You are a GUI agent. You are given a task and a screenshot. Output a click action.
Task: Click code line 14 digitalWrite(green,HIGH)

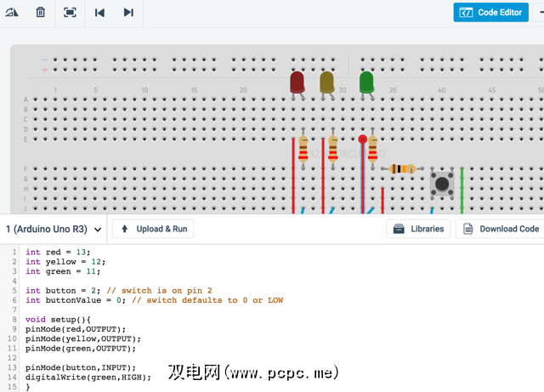[x=88, y=377]
